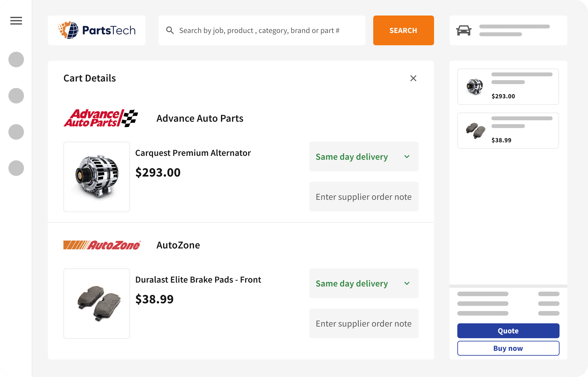588x377 pixels.
Task: Close the Cart Details panel
Action: tap(413, 78)
